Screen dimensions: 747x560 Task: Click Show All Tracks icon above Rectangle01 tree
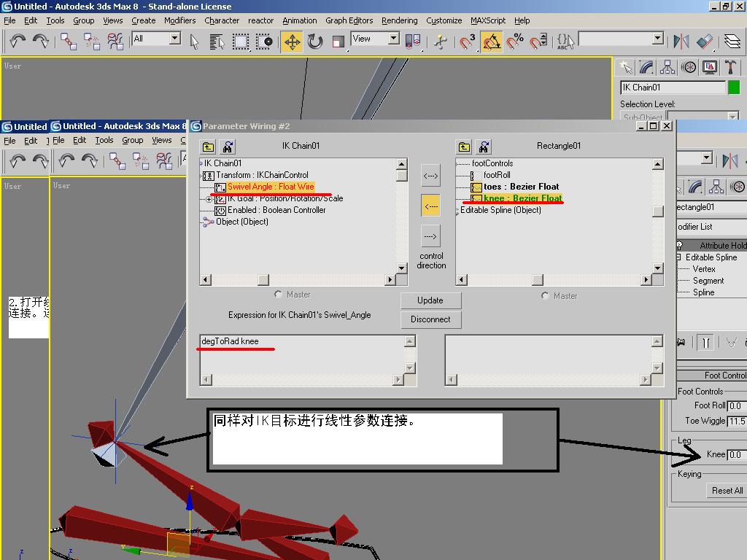(x=464, y=147)
